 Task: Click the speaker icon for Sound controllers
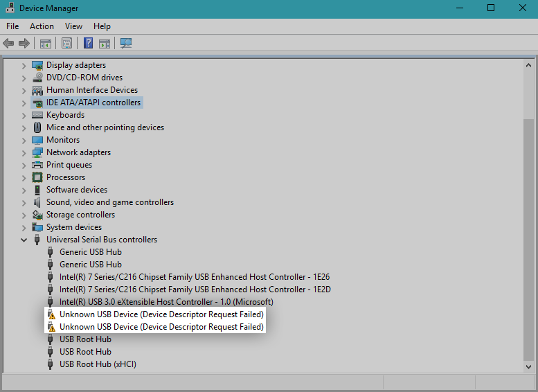[37, 202]
